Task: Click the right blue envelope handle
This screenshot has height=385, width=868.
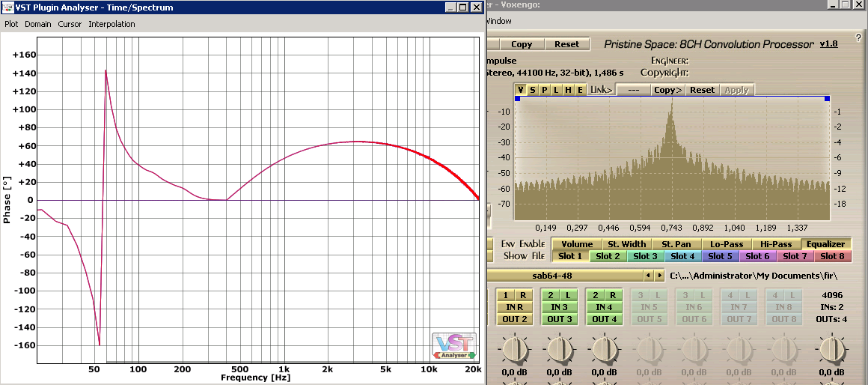Action: (x=827, y=99)
